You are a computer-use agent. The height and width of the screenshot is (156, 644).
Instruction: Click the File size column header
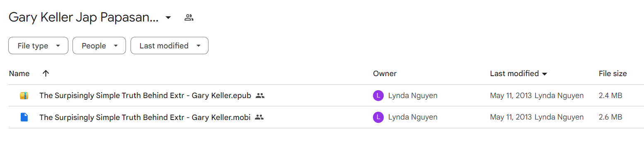click(x=613, y=74)
